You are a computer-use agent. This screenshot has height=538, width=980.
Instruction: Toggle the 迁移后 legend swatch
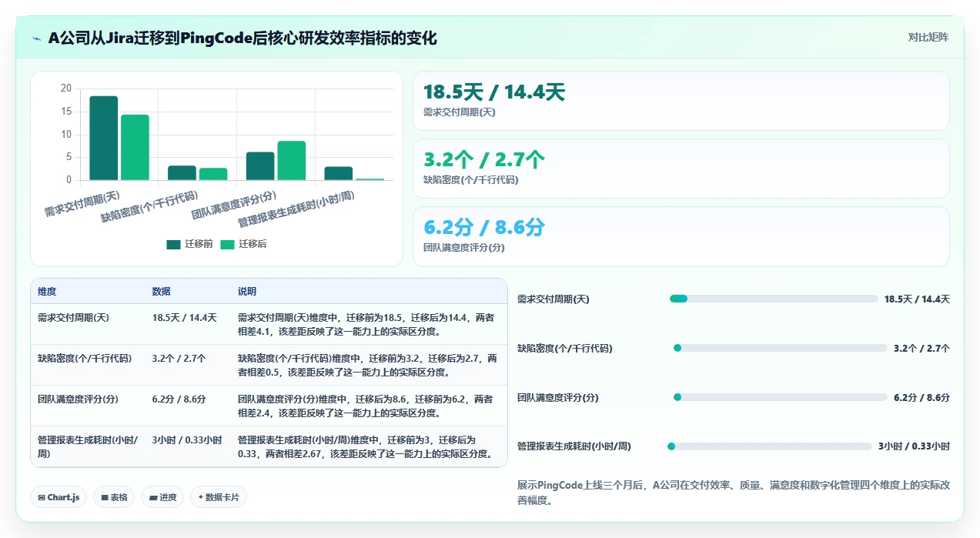point(227,245)
